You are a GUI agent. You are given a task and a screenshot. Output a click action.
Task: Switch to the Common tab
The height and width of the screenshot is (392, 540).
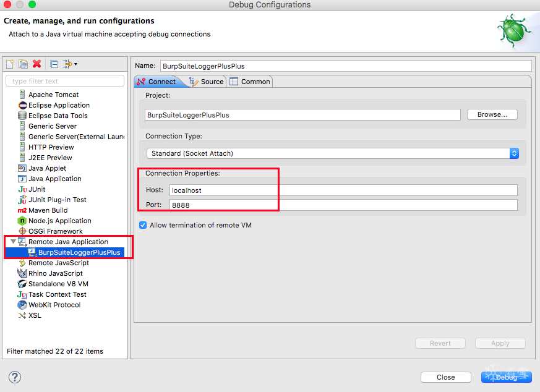click(250, 82)
